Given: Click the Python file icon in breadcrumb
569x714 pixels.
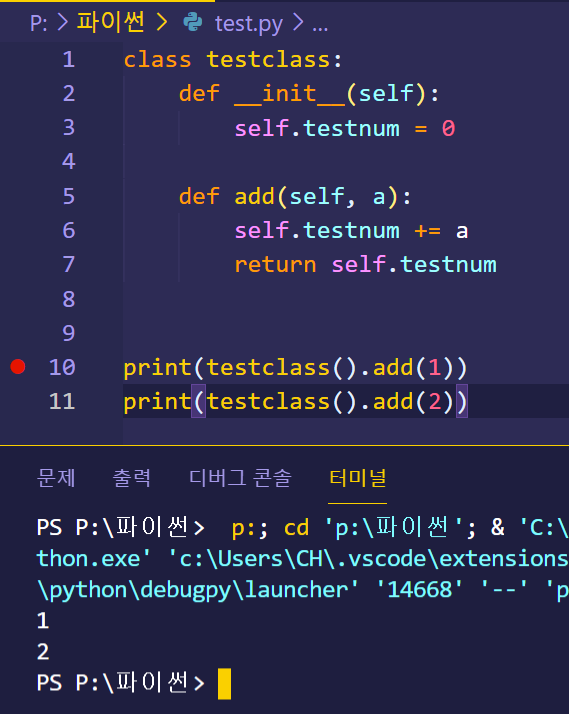Looking at the screenshot, I should coord(193,22).
